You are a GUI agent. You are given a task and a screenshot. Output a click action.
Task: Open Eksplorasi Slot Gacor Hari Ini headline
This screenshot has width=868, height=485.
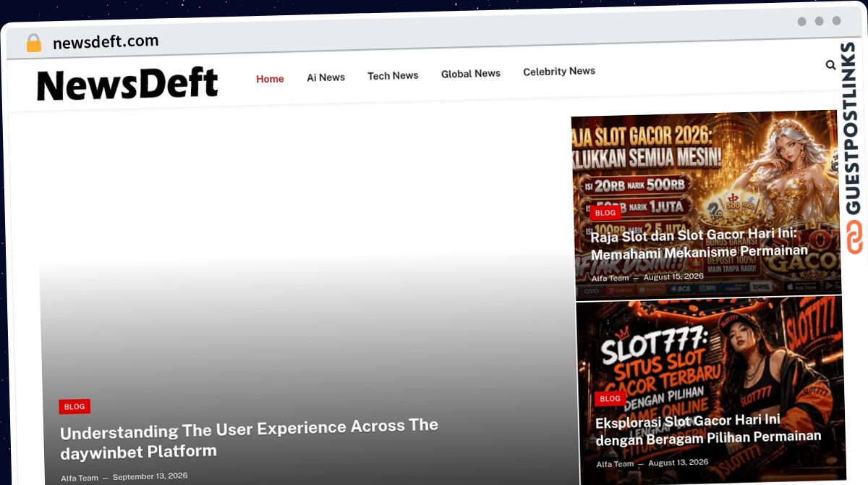(x=707, y=429)
